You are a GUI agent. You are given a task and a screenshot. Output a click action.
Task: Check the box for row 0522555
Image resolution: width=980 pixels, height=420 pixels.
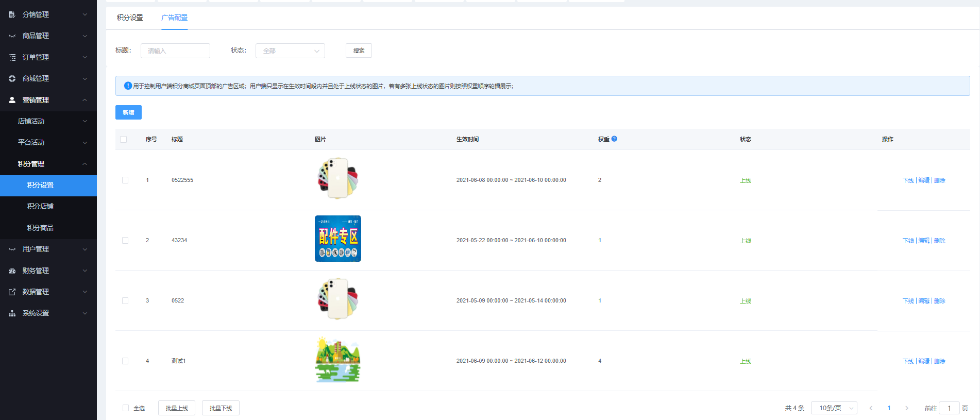click(125, 180)
